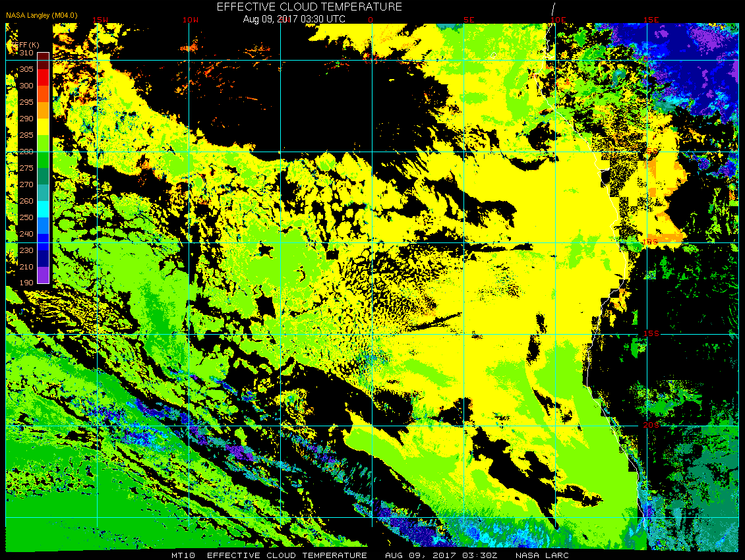Click the '270' legend value

26,184
